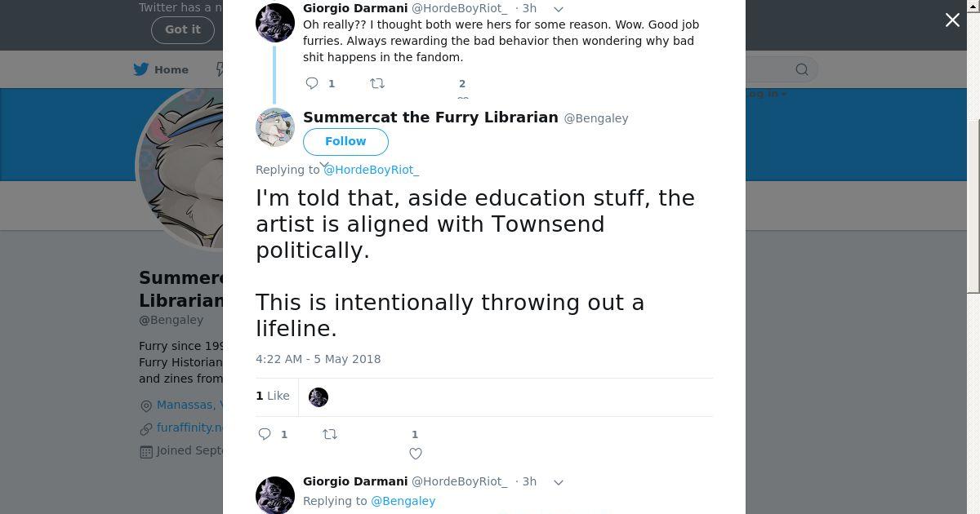
Task: Click the 1 Like count
Action: (x=273, y=396)
